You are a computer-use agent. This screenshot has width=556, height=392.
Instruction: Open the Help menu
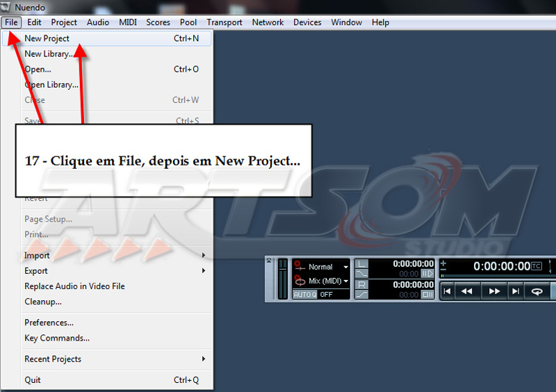380,22
